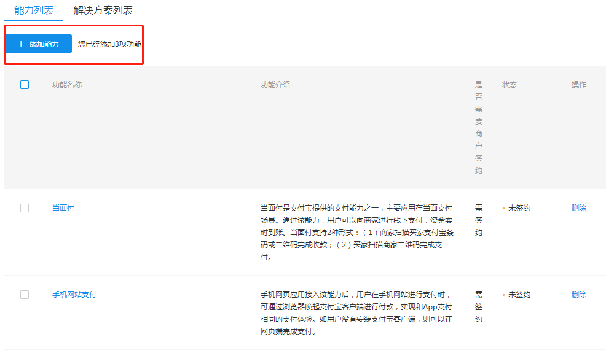
Task: Click the 是否需要商户签约 column header
Action: (x=479, y=128)
